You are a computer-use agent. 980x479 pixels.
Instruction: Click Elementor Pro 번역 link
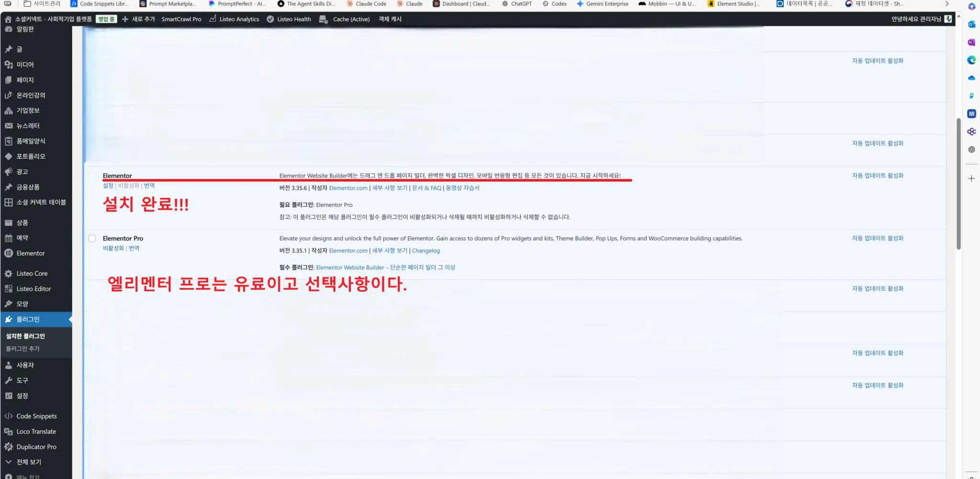coord(134,249)
